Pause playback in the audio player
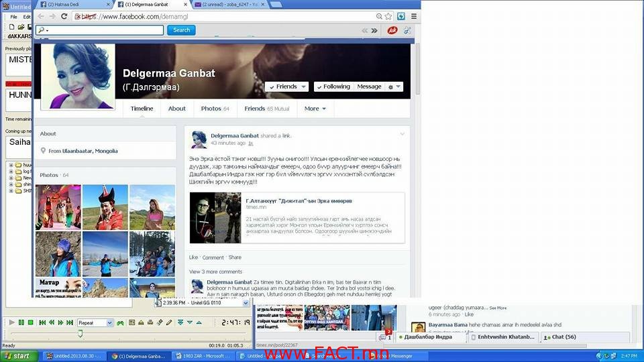Viewport: 644px width, 362px height. pos(21,323)
